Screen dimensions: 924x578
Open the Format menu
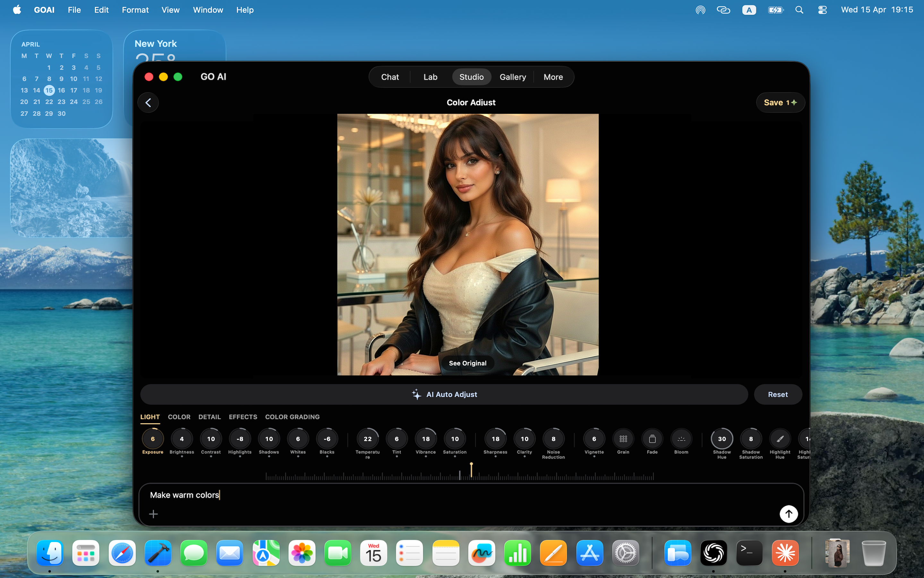(135, 10)
